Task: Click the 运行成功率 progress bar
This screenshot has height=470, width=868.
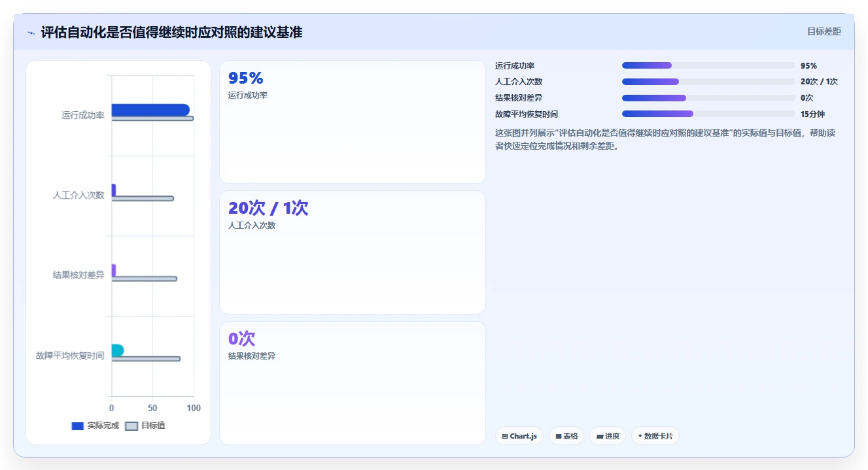Action: tap(708, 65)
